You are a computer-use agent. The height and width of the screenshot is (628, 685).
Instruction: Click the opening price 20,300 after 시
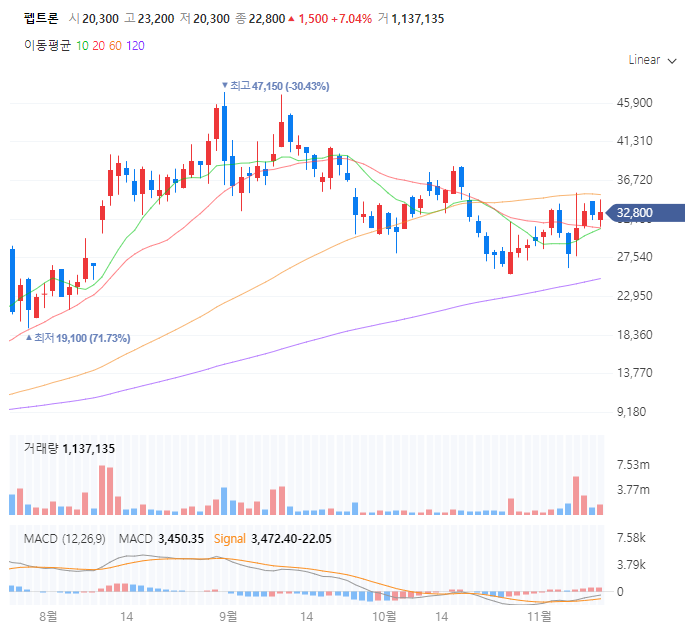click(x=100, y=19)
